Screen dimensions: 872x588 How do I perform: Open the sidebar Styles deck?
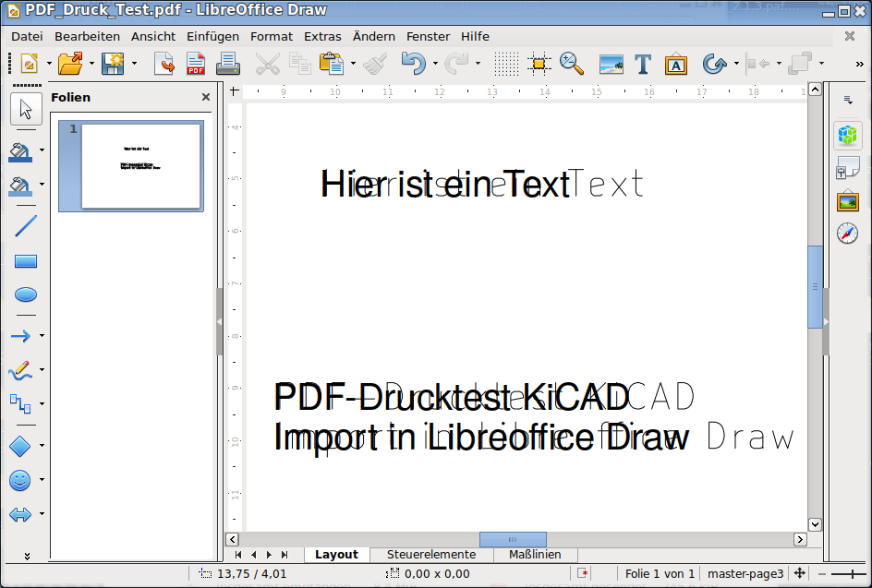tap(848, 168)
